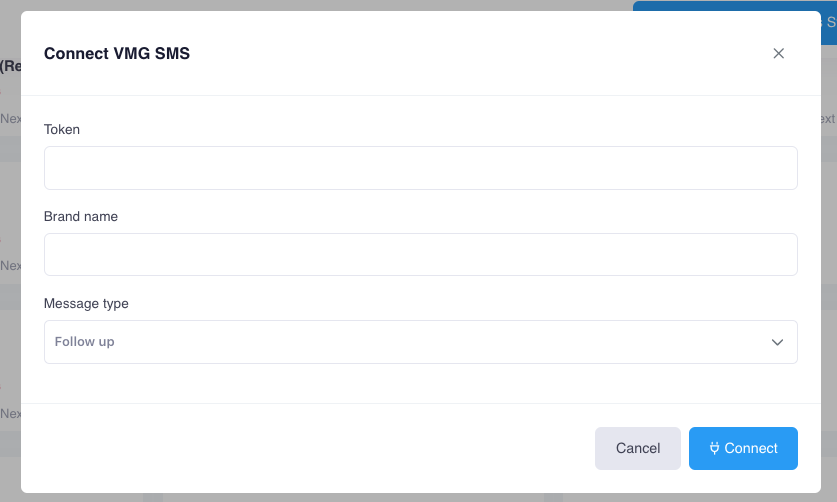Viewport: 837px width, 502px height.
Task: Click the 'Brand name' field label
Action: coord(81,216)
